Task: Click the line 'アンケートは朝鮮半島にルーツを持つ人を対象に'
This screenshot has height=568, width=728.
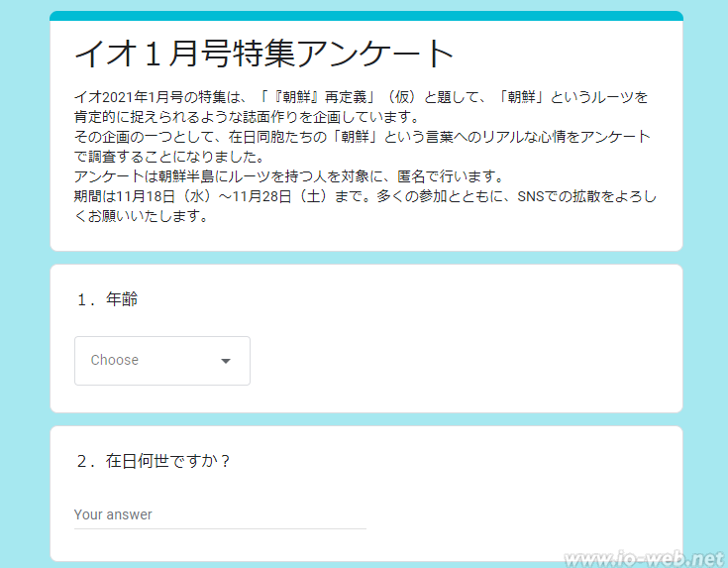Action: point(289,176)
